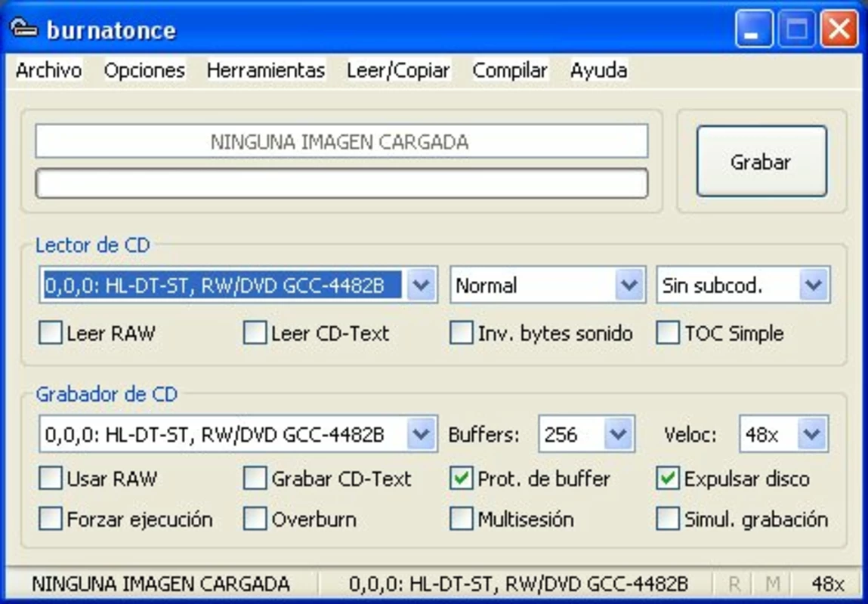Enable the TOC Simple checkbox

pos(668,333)
